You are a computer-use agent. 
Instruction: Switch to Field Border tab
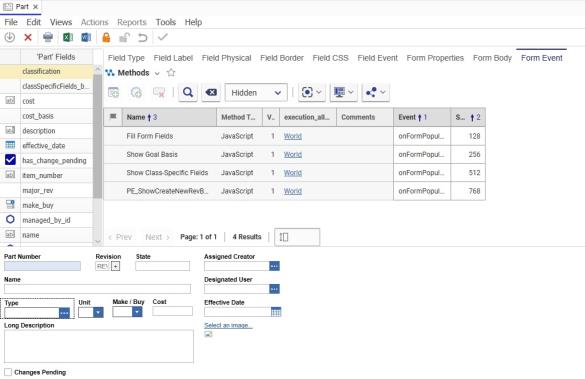[x=282, y=58]
